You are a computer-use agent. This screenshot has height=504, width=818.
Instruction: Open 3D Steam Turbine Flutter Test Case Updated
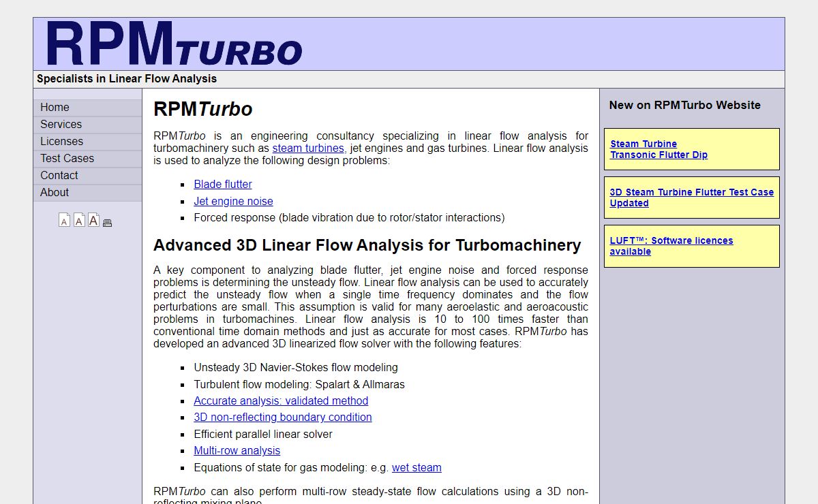pos(692,198)
